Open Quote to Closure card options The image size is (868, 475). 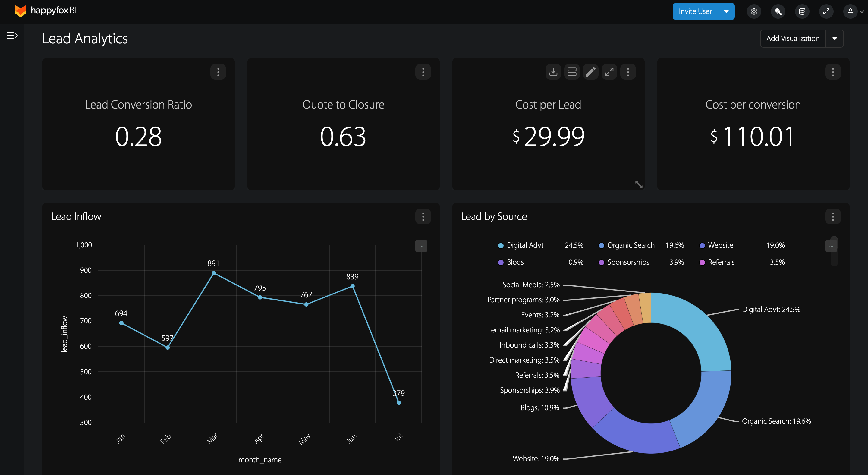(423, 72)
